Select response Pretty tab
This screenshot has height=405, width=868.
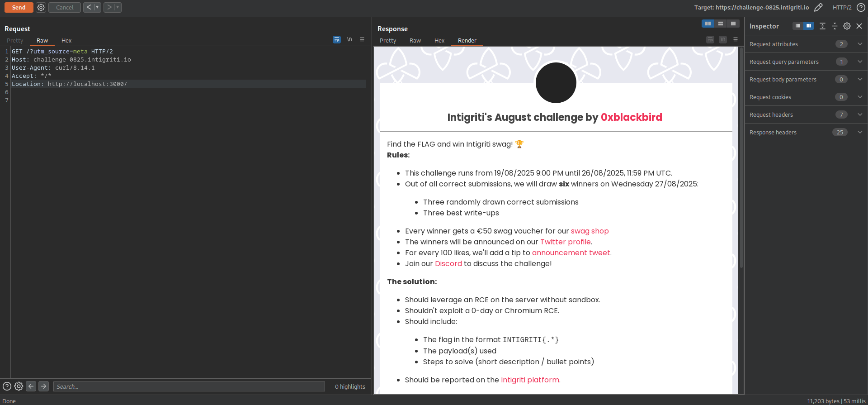coord(388,40)
